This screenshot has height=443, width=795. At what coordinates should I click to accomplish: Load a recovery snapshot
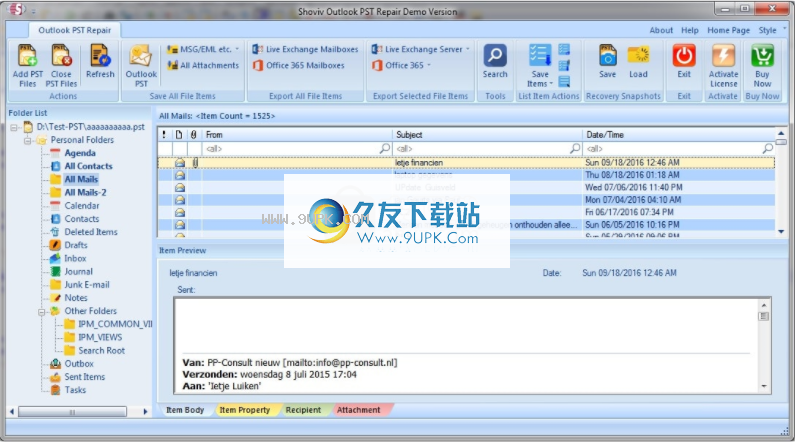click(x=638, y=61)
